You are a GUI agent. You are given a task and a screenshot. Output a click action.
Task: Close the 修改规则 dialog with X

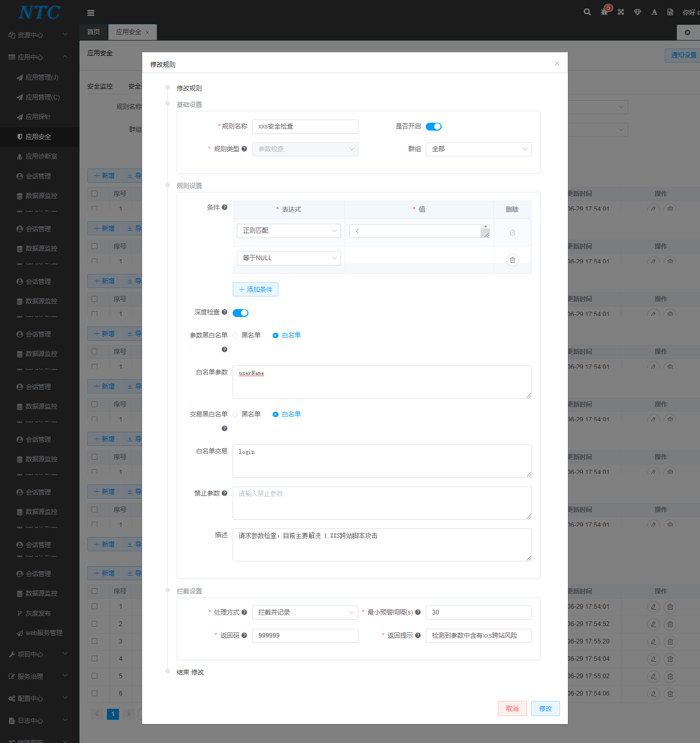tap(557, 64)
